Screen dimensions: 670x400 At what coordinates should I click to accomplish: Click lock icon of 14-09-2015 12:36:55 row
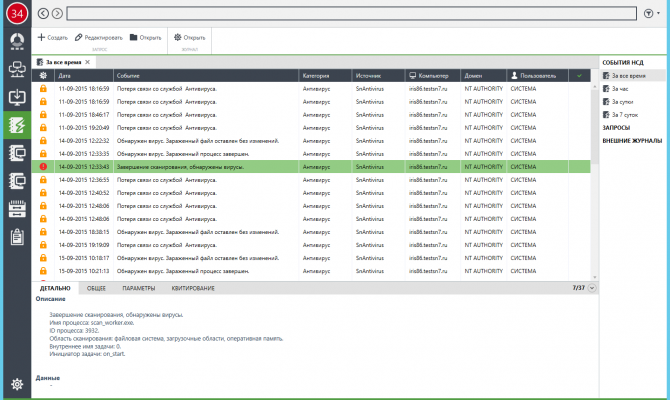(43, 179)
